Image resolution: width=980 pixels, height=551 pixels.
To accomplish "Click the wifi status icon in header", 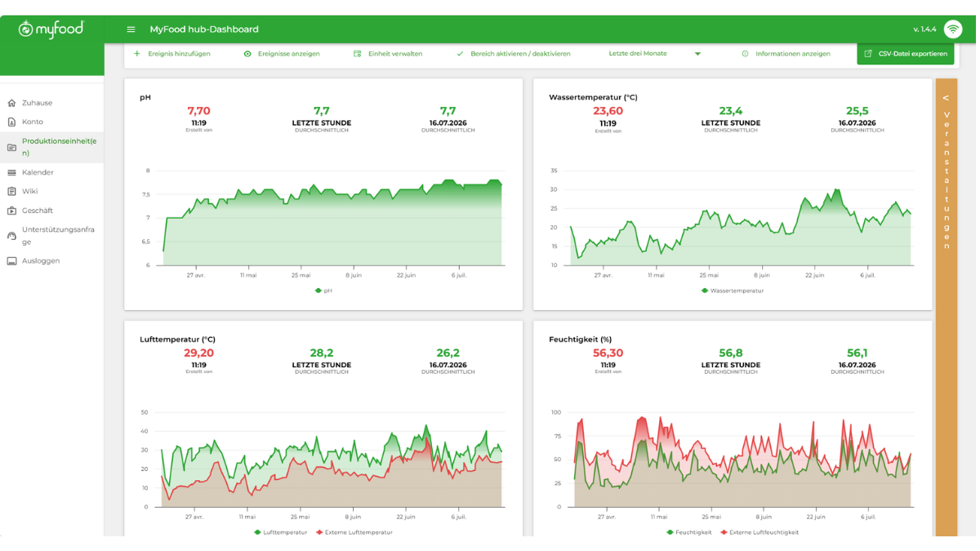I will tap(952, 29).
